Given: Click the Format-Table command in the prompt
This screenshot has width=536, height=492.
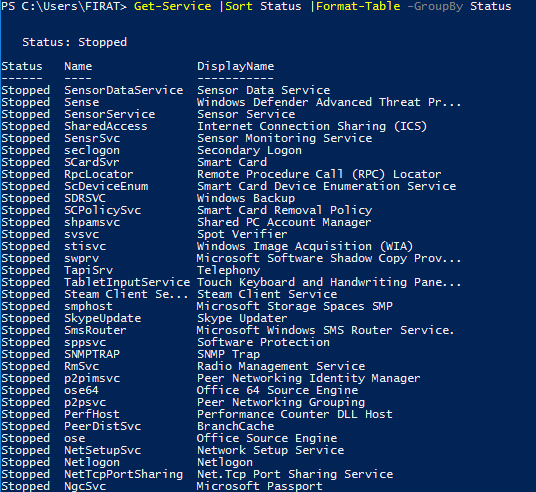Looking at the screenshot, I should (358, 6).
